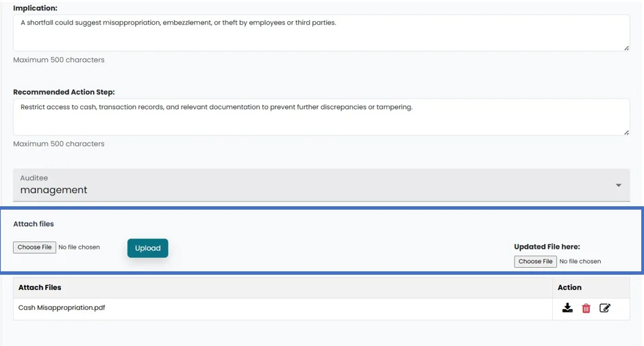Viewport: 644px width, 346px height.
Task: Click the Upload button
Action: tap(147, 248)
